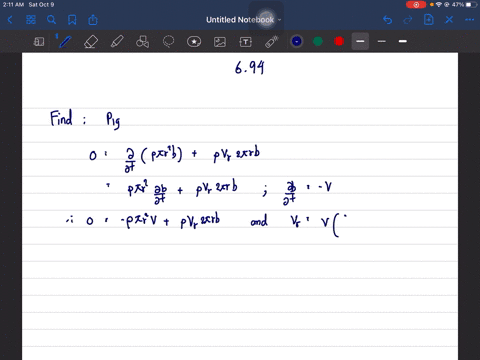This screenshot has width=480, height=360.
Task: Bookmark this page
Action: (x=72, y=20)
